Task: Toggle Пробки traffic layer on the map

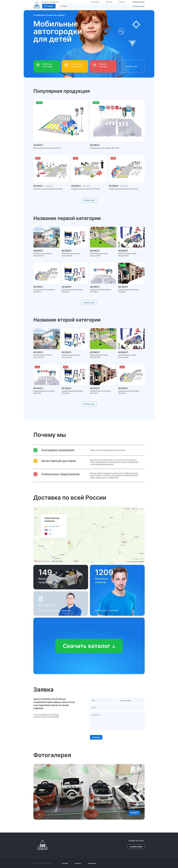Action: [x=127, y=509]
